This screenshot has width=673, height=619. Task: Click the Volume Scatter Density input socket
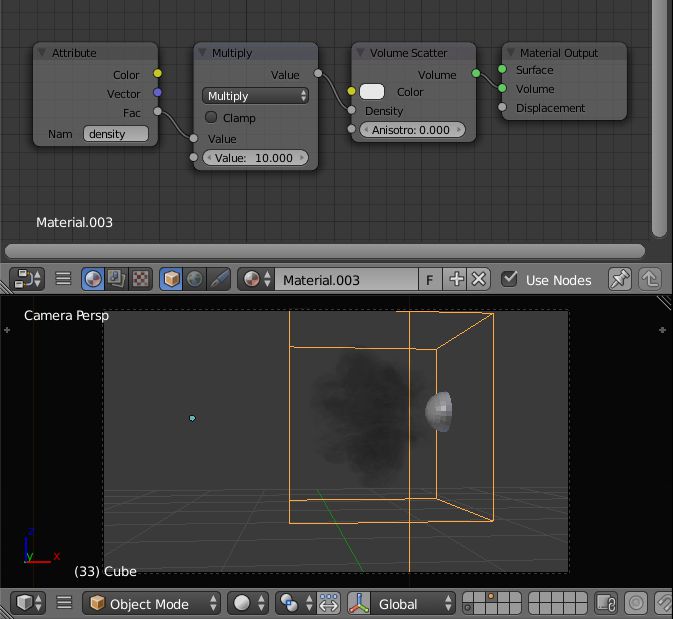[x=352, y=110]
